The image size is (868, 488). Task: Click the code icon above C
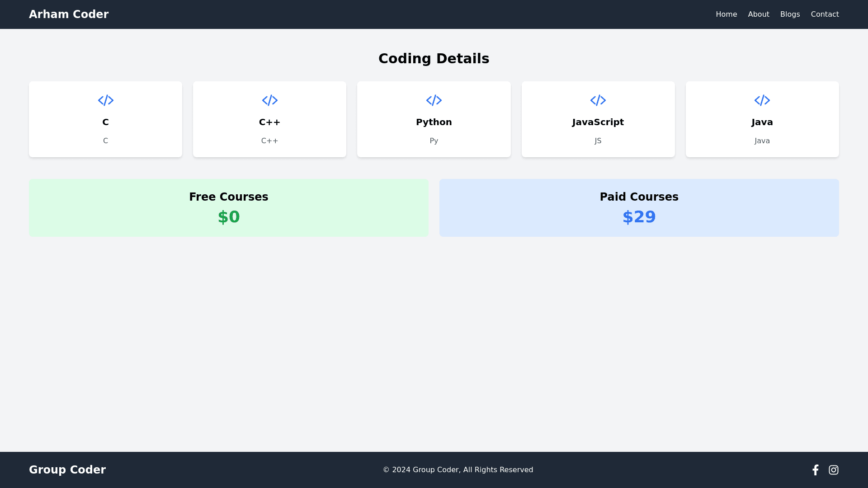pos(105,100)
